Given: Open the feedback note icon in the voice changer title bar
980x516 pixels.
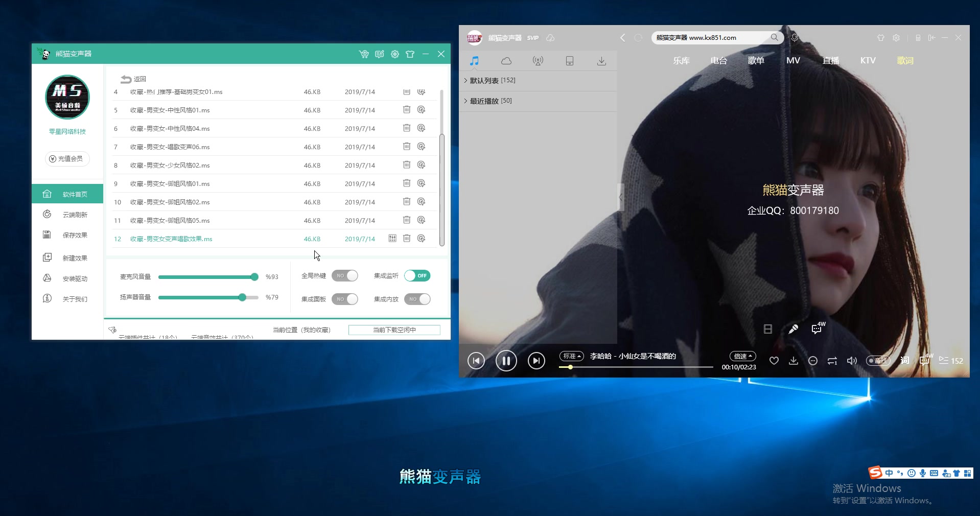Looking at the screenshot, I should (379, 54).
